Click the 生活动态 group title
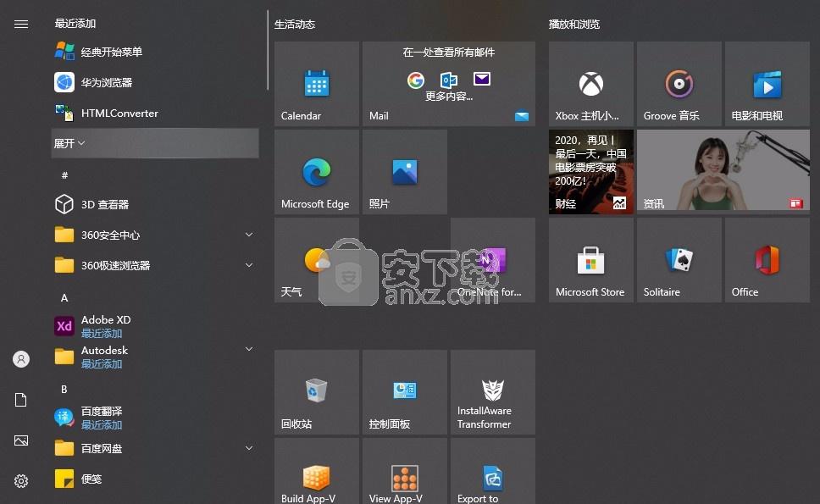This screenshot has width=820, height=504. (x=295, y=24)
